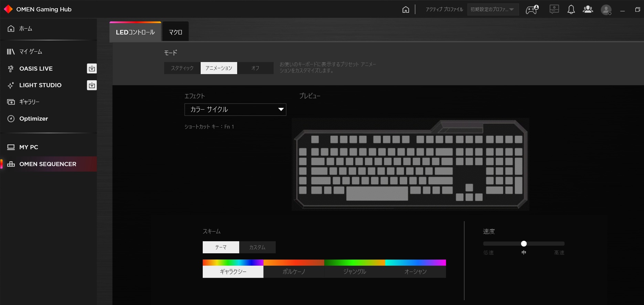Image resolution: width=644 pixels, height=305 pixels.
Task: Click the ショートカット キー：Fn 1 text
Action: [x=209, y=127]
